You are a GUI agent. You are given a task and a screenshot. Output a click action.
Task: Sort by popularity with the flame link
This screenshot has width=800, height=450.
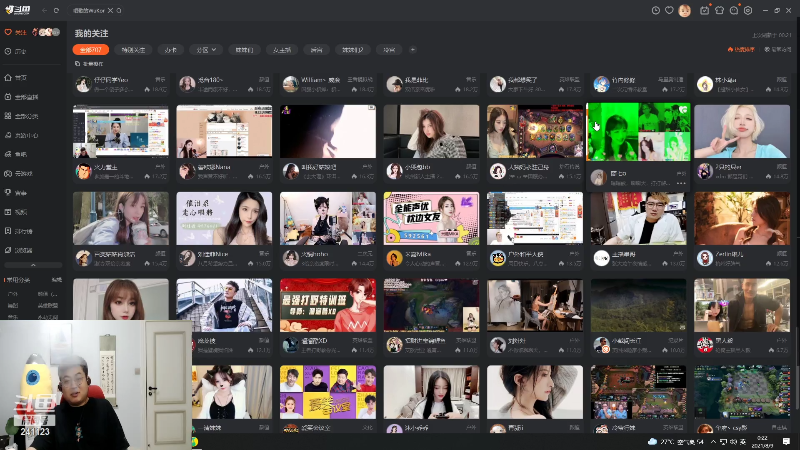pyautogui.click(x=741, y=49)
